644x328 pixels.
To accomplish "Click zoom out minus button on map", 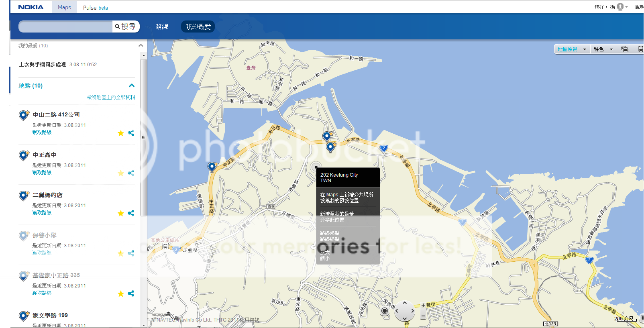I will pyautogui.click(x=423, y=316).
